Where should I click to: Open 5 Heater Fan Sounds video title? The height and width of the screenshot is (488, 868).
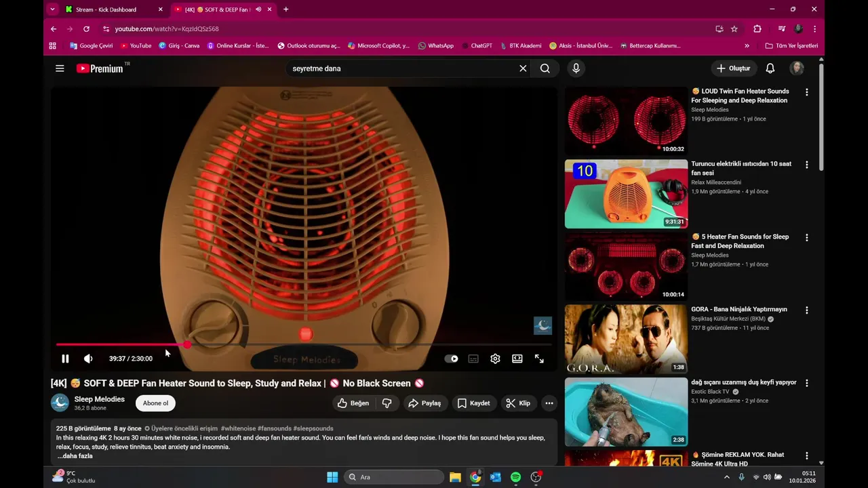pyautogui.click(x=740, y=241)
